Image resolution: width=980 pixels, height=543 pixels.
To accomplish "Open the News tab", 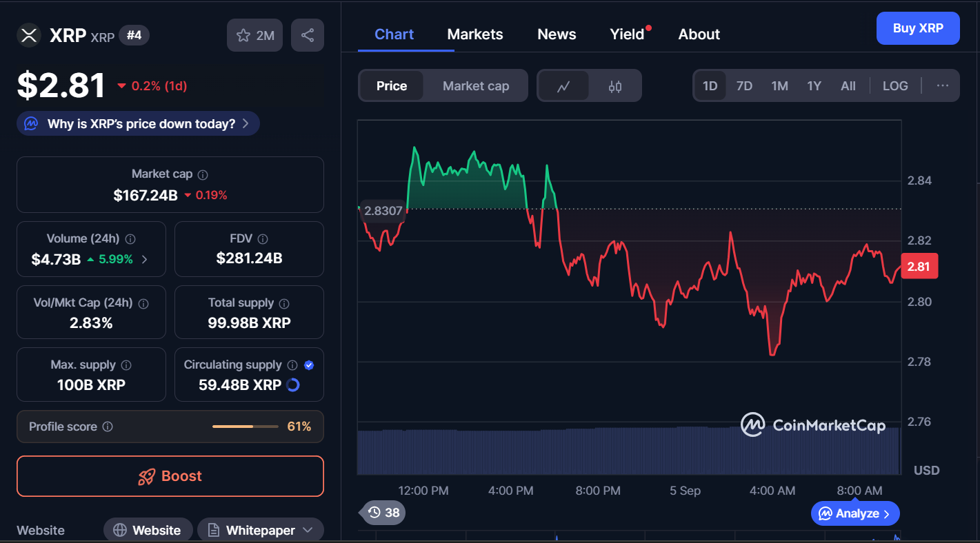I will coord(557,34).
